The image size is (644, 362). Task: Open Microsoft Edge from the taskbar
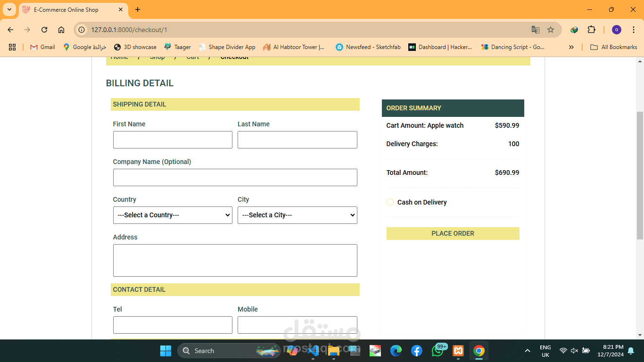[x=396, y=351]
